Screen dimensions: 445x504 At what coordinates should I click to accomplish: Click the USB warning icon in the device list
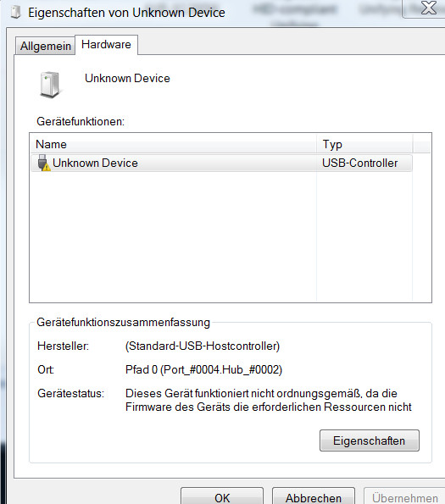click(44, 163)
